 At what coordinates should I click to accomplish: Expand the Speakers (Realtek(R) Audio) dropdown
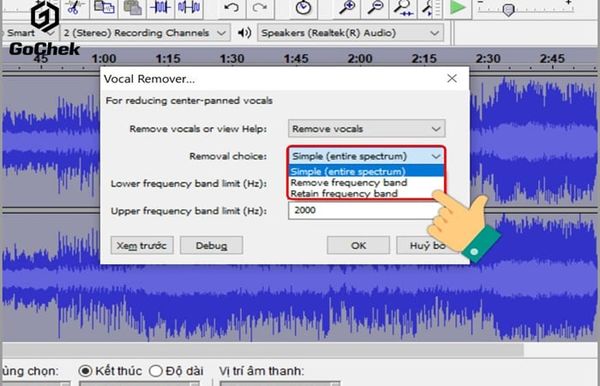tap(351, 33)
